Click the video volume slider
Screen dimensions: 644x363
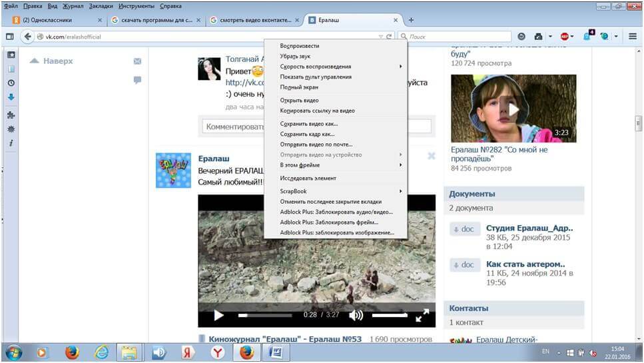click(389, 315)
